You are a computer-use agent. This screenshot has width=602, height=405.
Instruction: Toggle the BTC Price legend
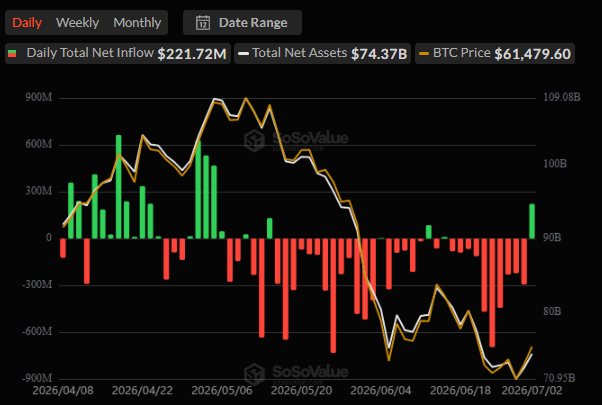(494, 53)
